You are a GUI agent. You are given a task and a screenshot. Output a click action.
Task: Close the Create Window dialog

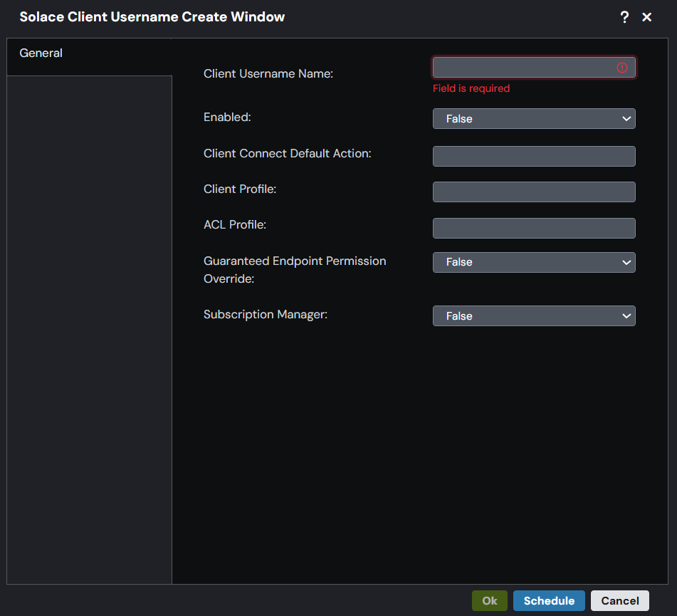coord(647,17)
